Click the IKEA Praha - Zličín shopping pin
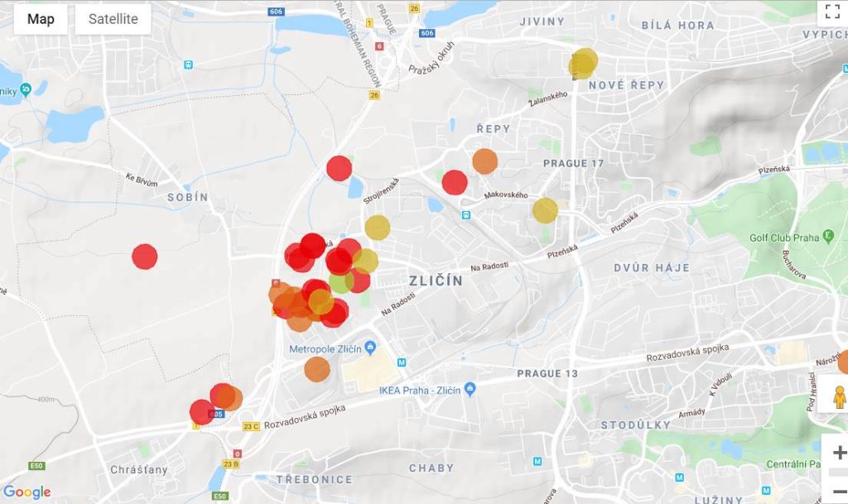Screen dimensions: 848x504 pyautogui.click(x=470, y=388)
